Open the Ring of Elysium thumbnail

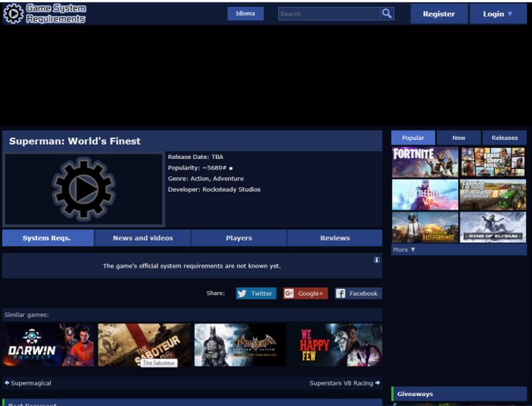click(x=493, y=227)
